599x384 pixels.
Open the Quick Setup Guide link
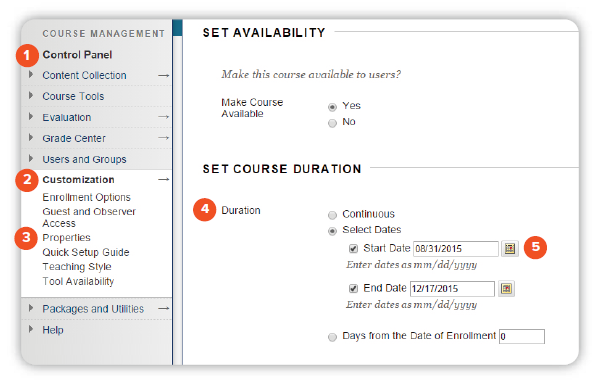(x=86, y=252)
